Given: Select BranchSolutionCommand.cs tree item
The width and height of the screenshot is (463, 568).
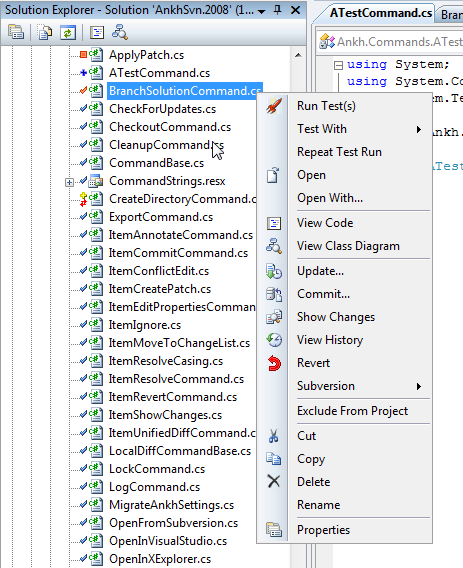Looking at the screenshot, I should click(185, 91).
